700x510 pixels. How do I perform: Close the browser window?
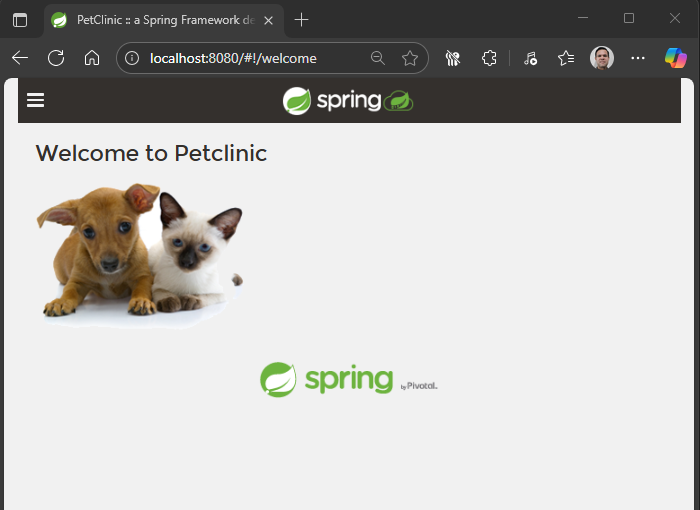(x=675, y=18)
